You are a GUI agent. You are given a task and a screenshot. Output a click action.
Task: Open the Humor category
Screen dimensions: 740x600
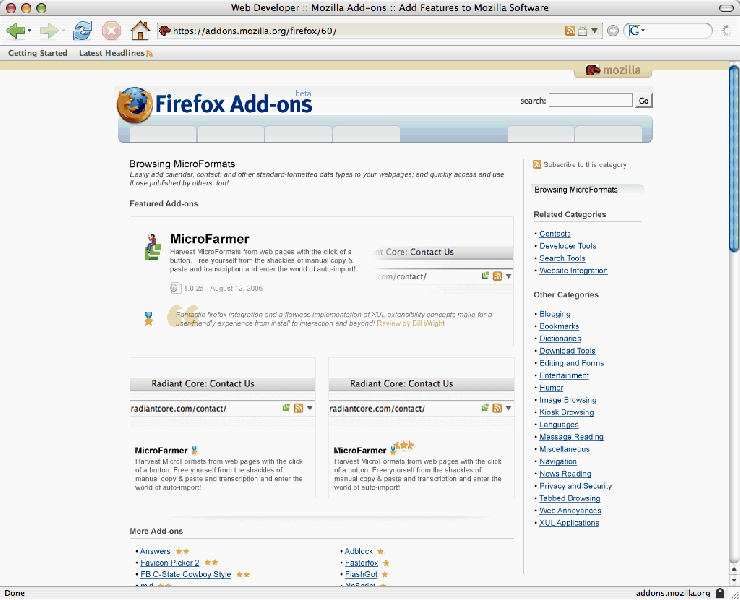[x=551, y=388]
